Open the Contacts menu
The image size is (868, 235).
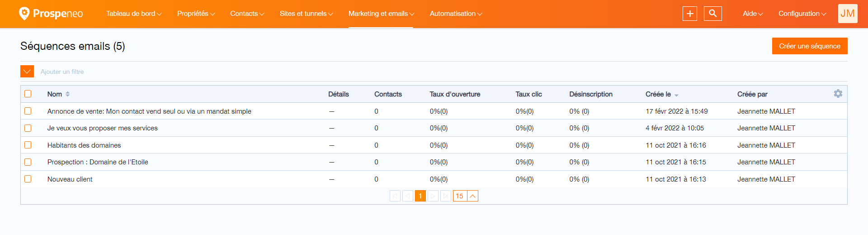(247, 14)
